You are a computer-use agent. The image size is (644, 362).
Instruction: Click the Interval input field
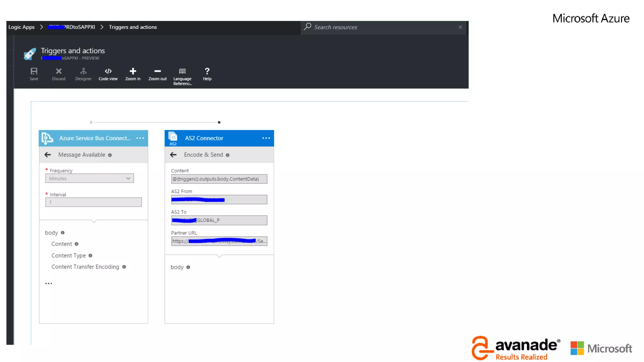pyautogui.click(x=93, y=202)
